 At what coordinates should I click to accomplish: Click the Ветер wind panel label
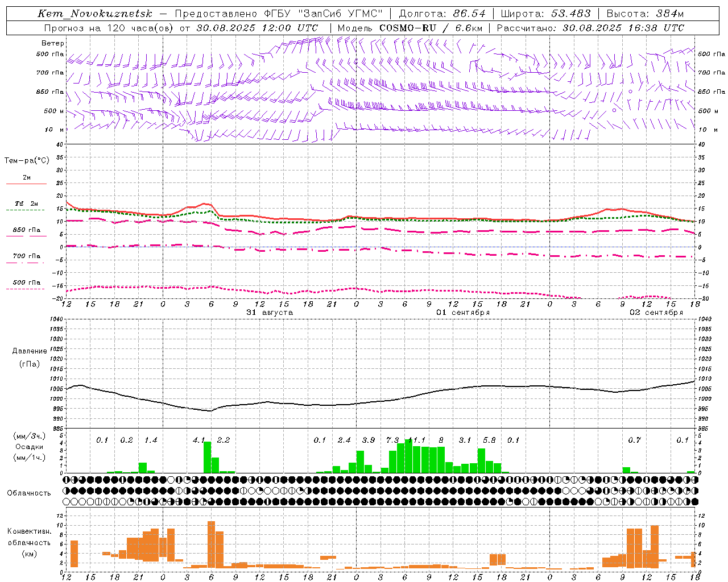[53, 43]
